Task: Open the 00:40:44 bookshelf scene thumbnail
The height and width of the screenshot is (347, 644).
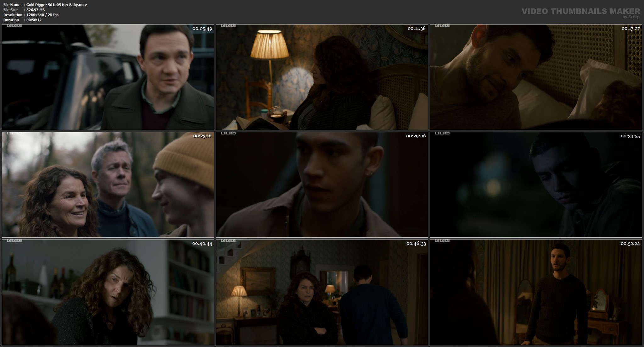Action: [108, 292]
